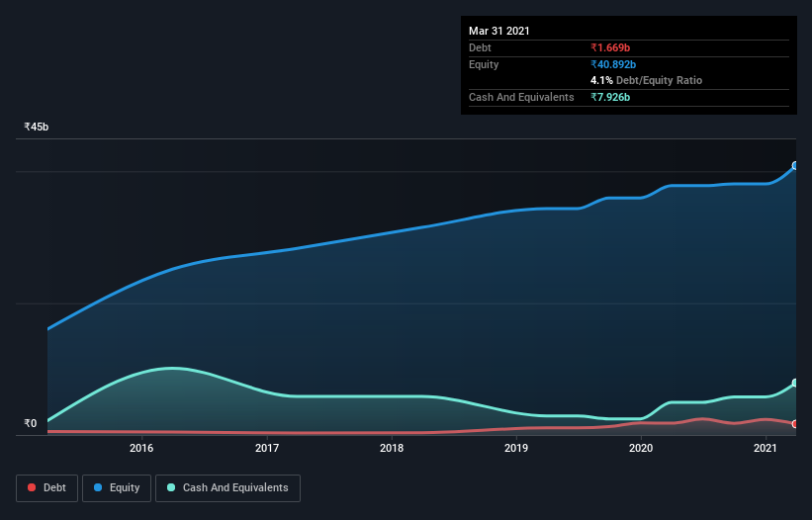
Task: Click the ₹40.892b equity value
Action: point(613,64)
